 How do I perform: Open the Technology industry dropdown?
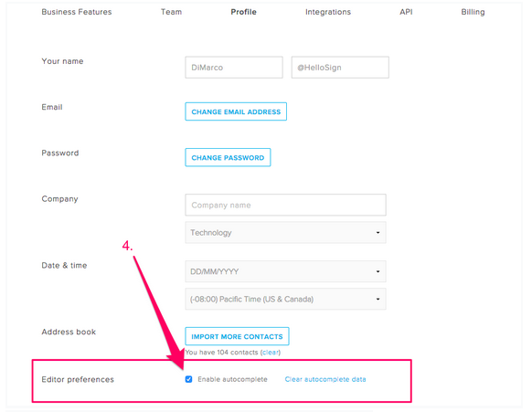pyautogui.click(x=285, y=233)
